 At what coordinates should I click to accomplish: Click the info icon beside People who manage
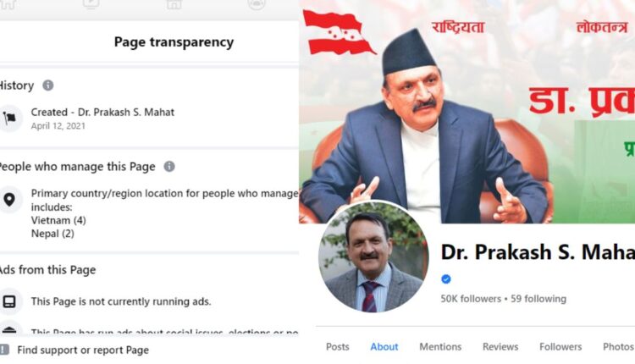(169, 167)
